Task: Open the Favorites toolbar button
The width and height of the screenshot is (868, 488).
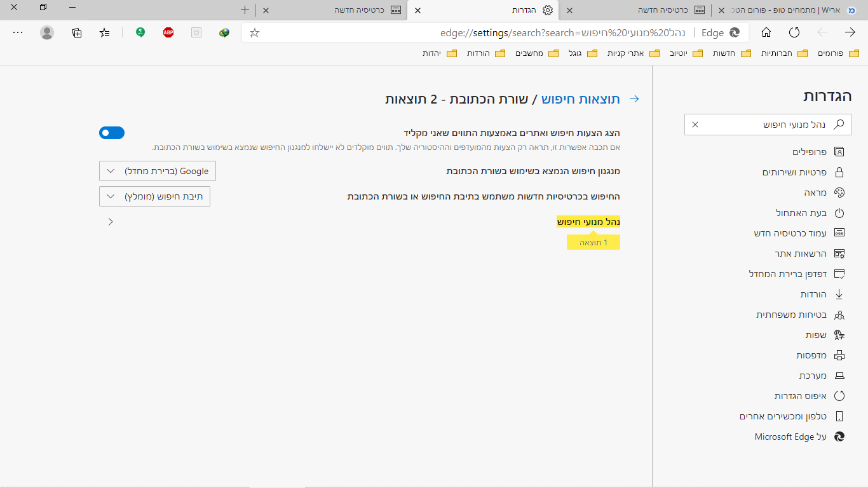Action: pos(105,32)
